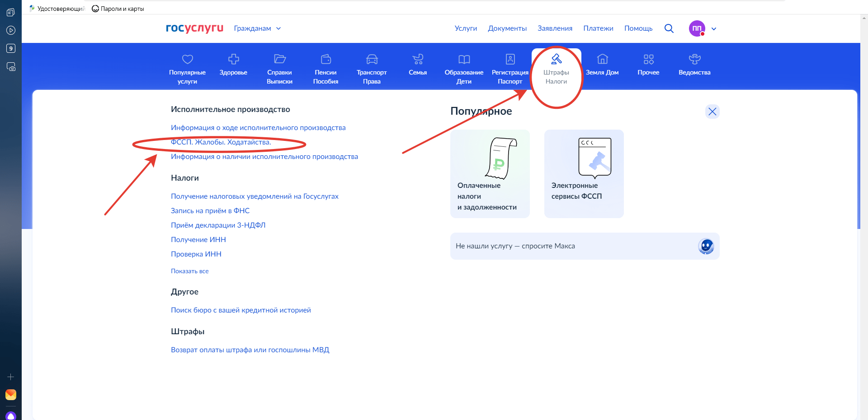Image resolution: width=868 pixels, height=420 pixels.
Task: Open the sidebar icon showing 9
Action: (11, 48)
